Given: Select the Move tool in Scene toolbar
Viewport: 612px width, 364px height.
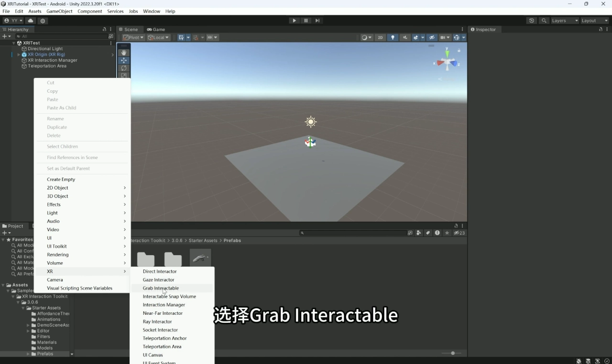Looking at the screenshot, I should (124, 61).
